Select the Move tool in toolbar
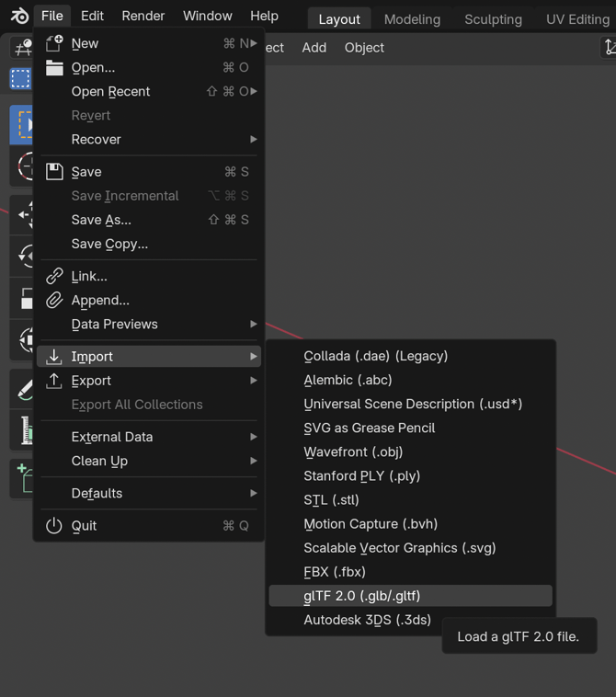This screenshot has height=697, width=616. 22,214
